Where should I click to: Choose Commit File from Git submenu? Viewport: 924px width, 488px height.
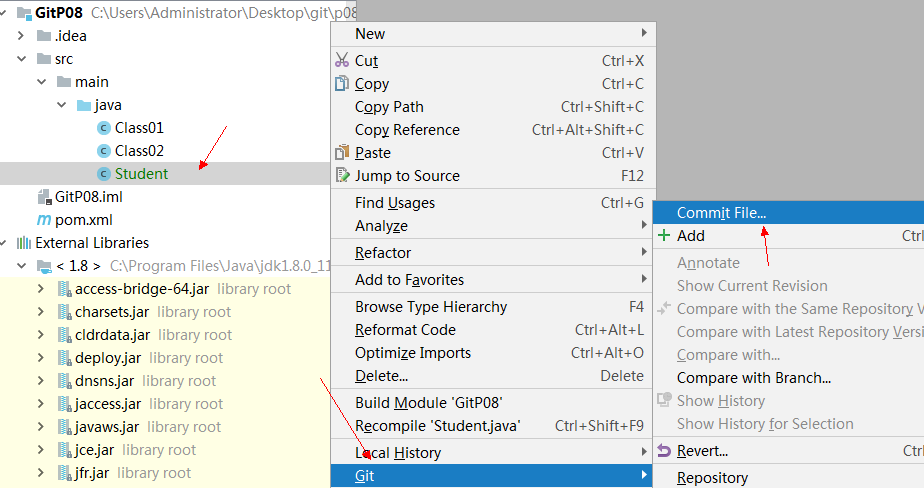click(721, 212)
